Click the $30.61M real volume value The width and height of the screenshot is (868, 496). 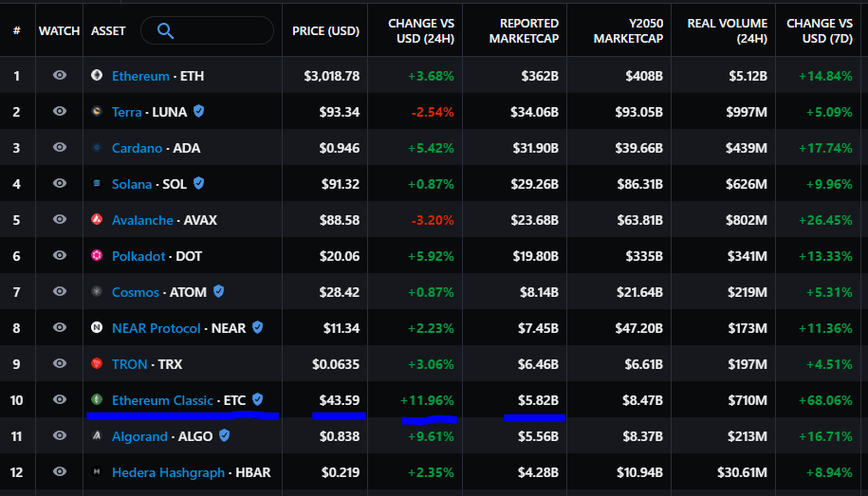pos(743,472)
